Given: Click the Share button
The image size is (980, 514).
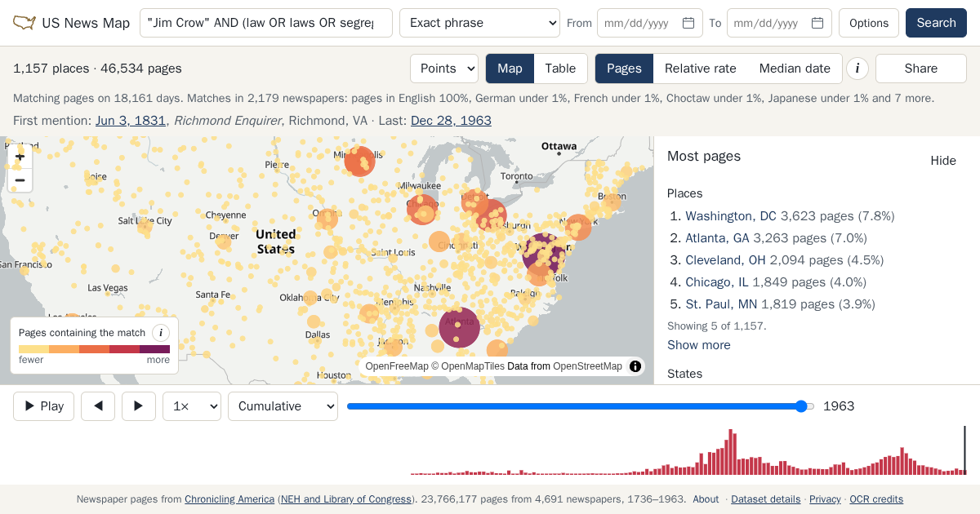Looking at the screenshot, I should 921,69.
